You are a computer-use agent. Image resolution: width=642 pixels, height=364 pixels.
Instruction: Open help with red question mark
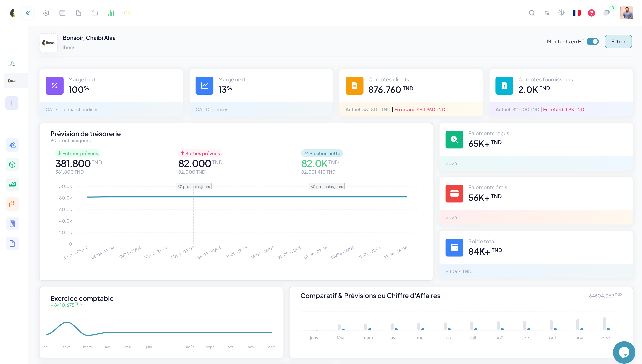pos(591,13)
